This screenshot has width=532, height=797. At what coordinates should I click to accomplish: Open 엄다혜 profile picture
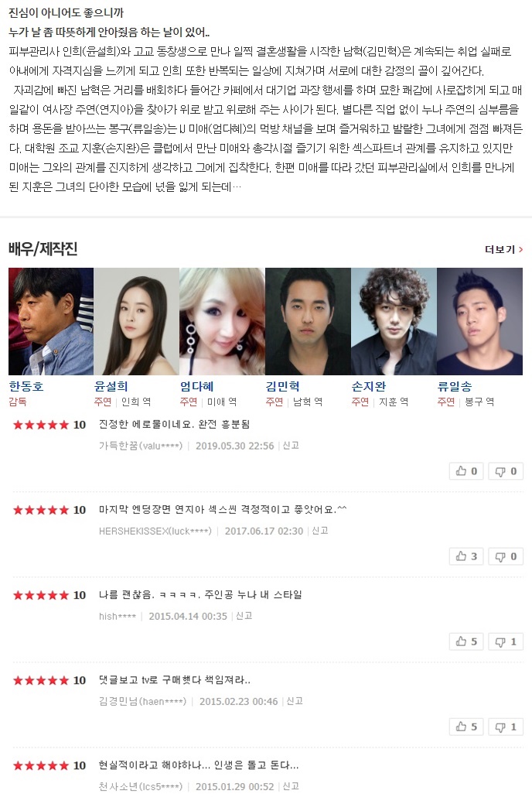point(222,321)
